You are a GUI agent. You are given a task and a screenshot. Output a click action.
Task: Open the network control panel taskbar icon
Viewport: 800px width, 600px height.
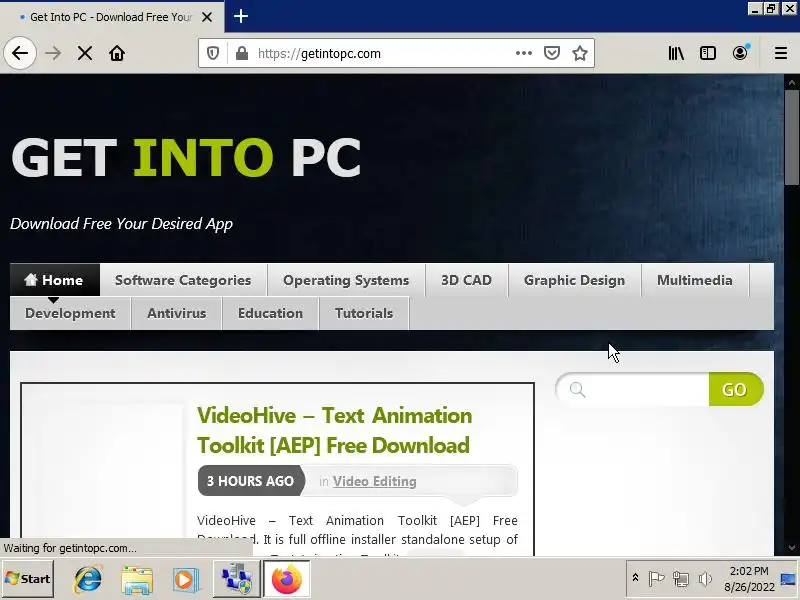[236, 579]
